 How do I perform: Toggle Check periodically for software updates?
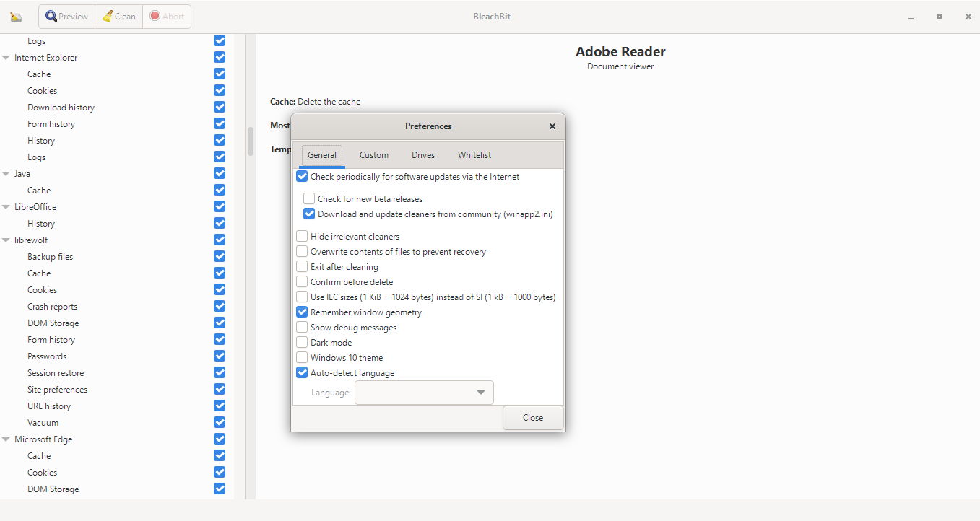tap(302, 177)
